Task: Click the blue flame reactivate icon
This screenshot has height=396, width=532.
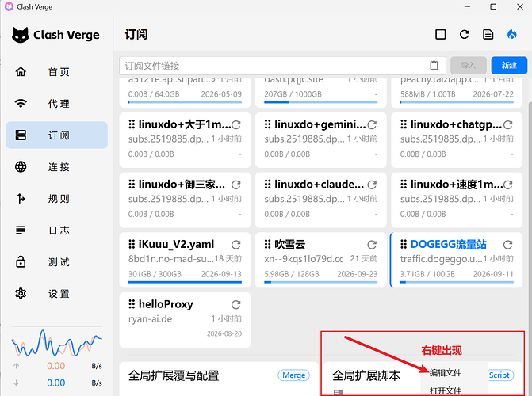Action: point(511,34)
